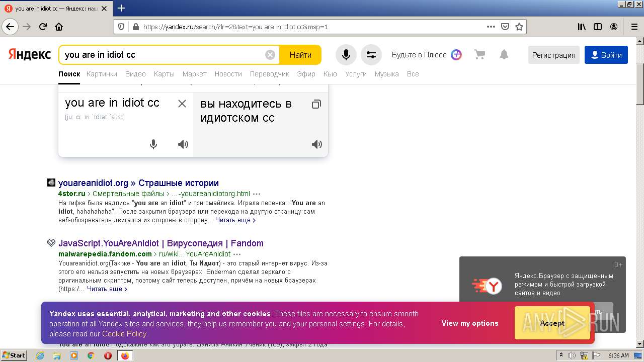Open the Windows Start button
Screen dimensions: 644x362
tap(14, 355)
